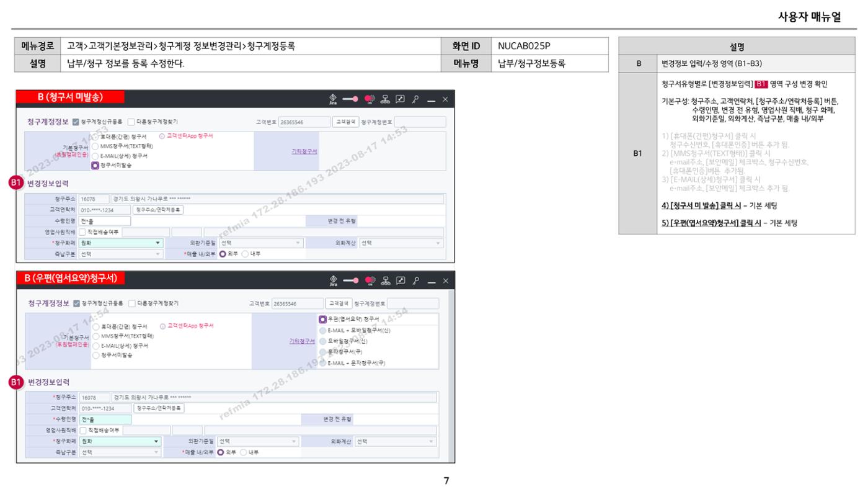Select E-MAIL + 모바일청구서(신) radio option
868x489 pixels.
[x=322, y=330]
